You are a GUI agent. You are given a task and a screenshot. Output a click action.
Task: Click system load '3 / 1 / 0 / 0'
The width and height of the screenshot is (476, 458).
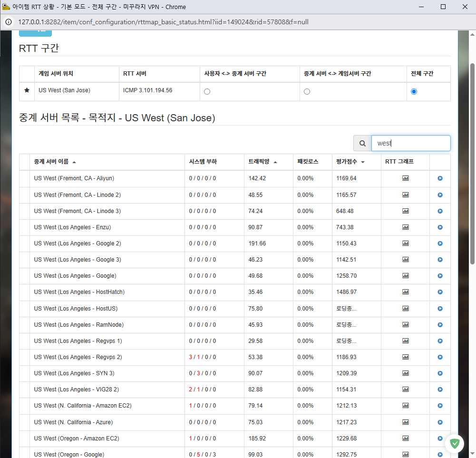[x=203, y=357]
